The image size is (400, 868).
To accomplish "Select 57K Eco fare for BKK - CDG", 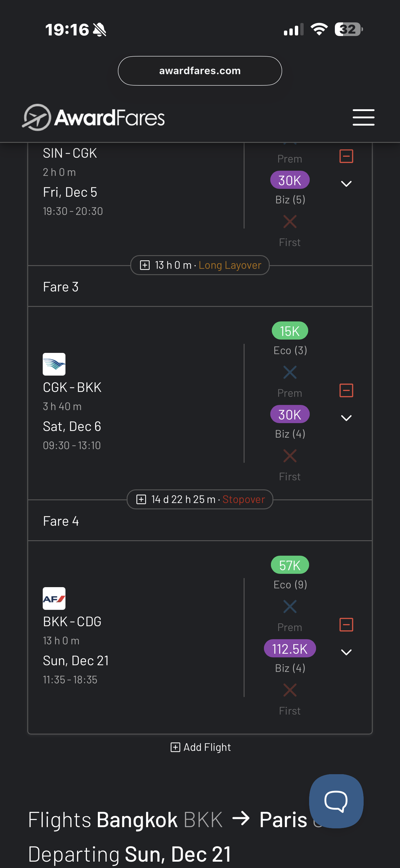I will point(290,565).
